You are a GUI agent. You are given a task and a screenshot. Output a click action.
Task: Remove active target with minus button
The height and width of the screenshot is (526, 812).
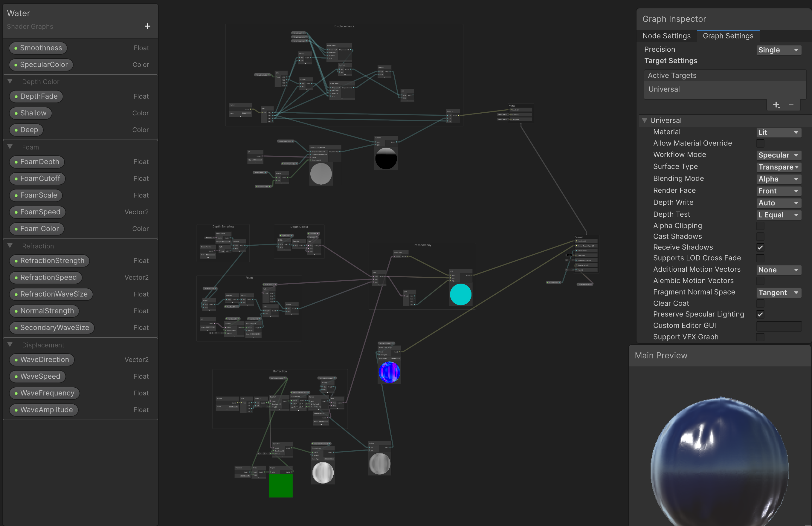pos(791,105)
